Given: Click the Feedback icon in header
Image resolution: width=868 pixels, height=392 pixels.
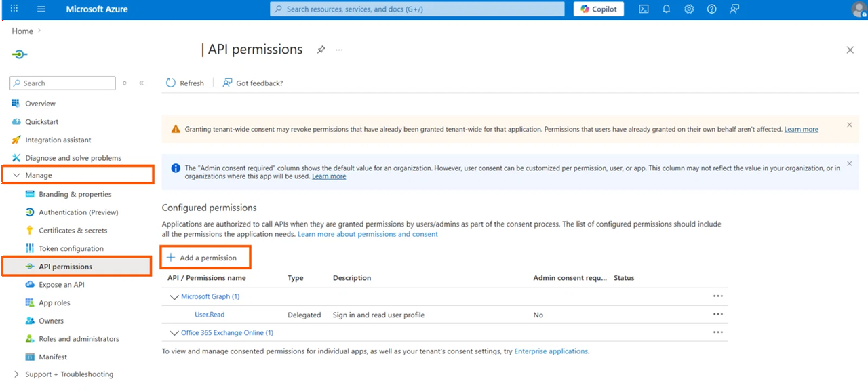Looking at the screenshot, I should coord(734,9).
